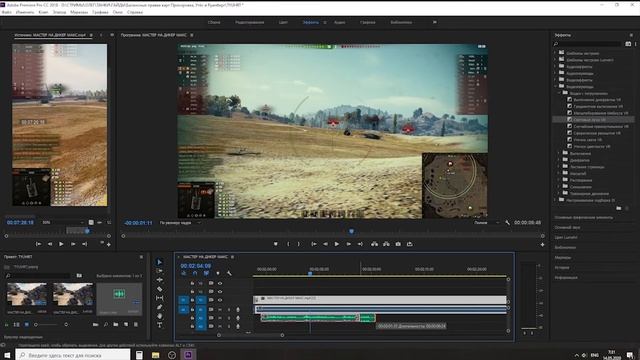Open timeline display settings wrench
640x360 pixels.
[x=229, y=273]
